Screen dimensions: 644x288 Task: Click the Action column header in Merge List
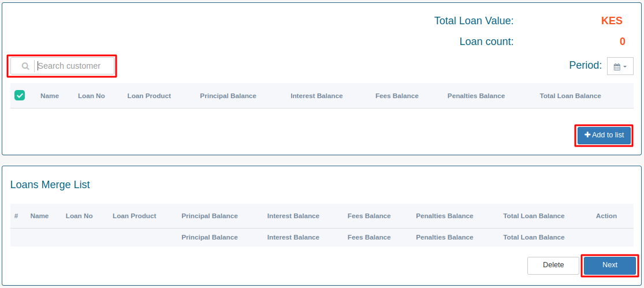point(606,216)
